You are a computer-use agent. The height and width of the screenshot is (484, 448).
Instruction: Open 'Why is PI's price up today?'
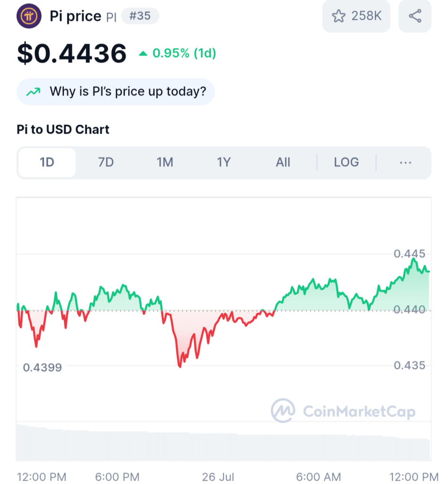point(115,92)
